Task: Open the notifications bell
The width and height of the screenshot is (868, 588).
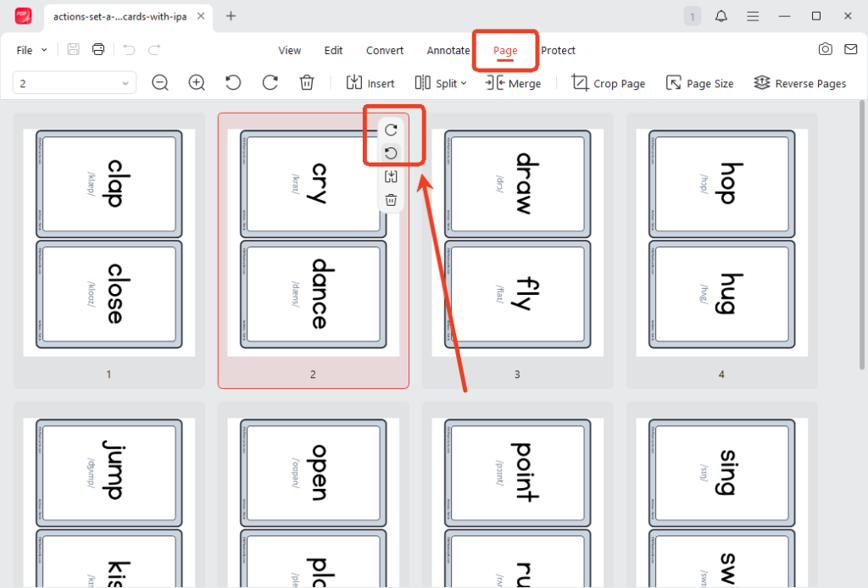Action: click(x=721, y=16)
